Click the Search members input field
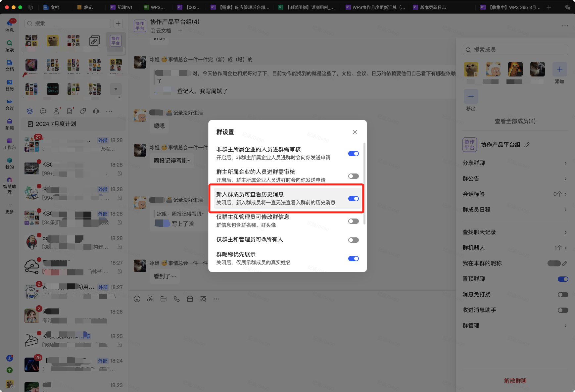The image size is (575, 392). point(515,50)
